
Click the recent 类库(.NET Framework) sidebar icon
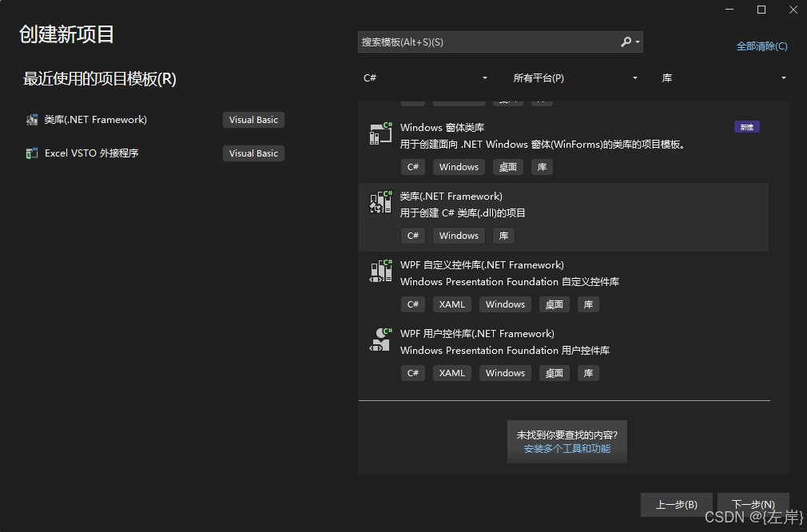pyautogui.click(x=32, y=119)
